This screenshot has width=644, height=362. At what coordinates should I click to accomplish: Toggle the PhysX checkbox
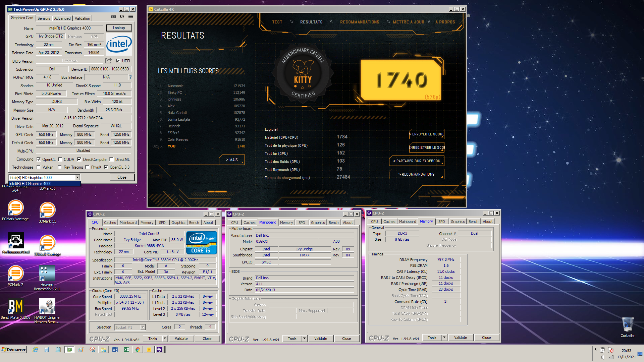87,167
